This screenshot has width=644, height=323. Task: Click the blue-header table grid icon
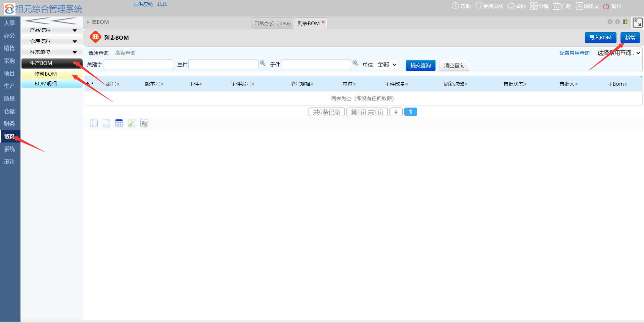119,123
